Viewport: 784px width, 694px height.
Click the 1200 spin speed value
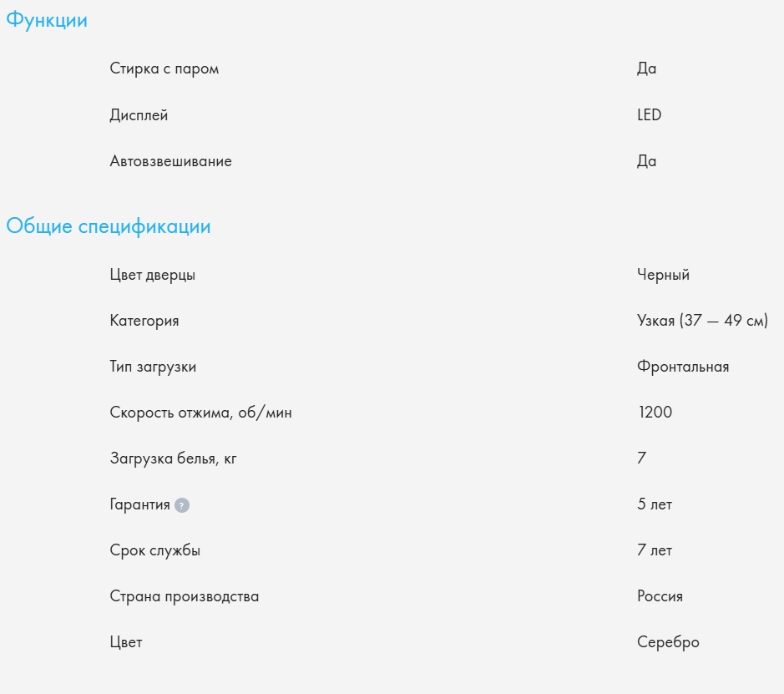pyautogui.click(x=655, y=413)
